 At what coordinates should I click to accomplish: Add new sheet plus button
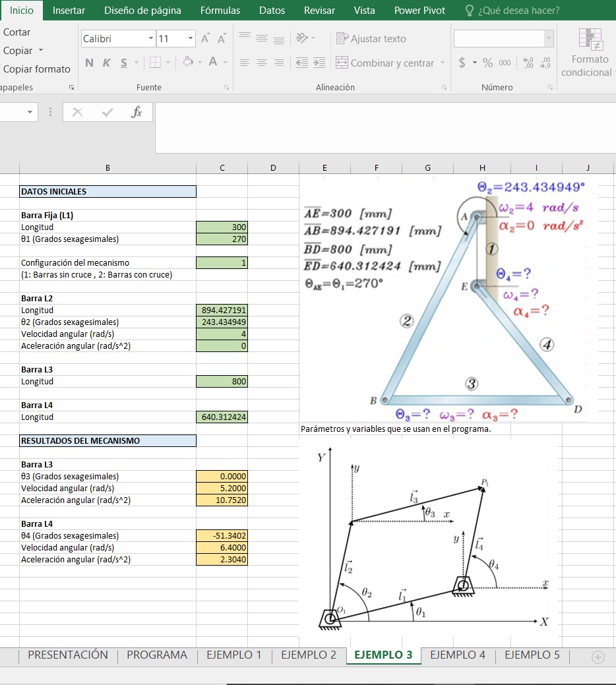598,657
